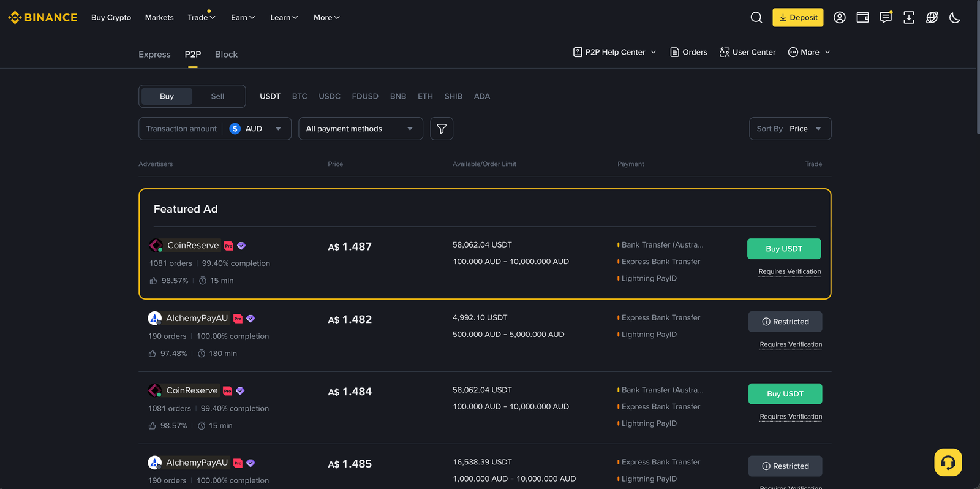The image size is (980, 489).
Task: Switch to the Express tab
Action: coord(154,55)
